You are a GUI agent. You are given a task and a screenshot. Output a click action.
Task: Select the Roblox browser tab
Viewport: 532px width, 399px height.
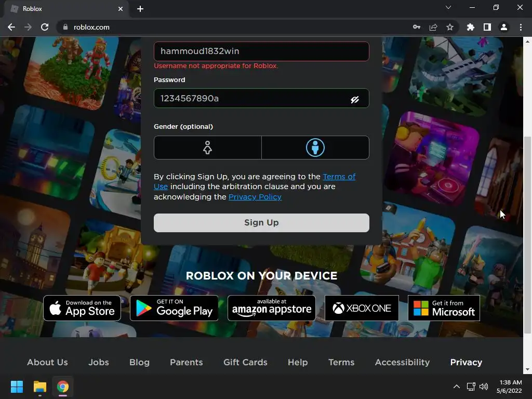point(66,9)
